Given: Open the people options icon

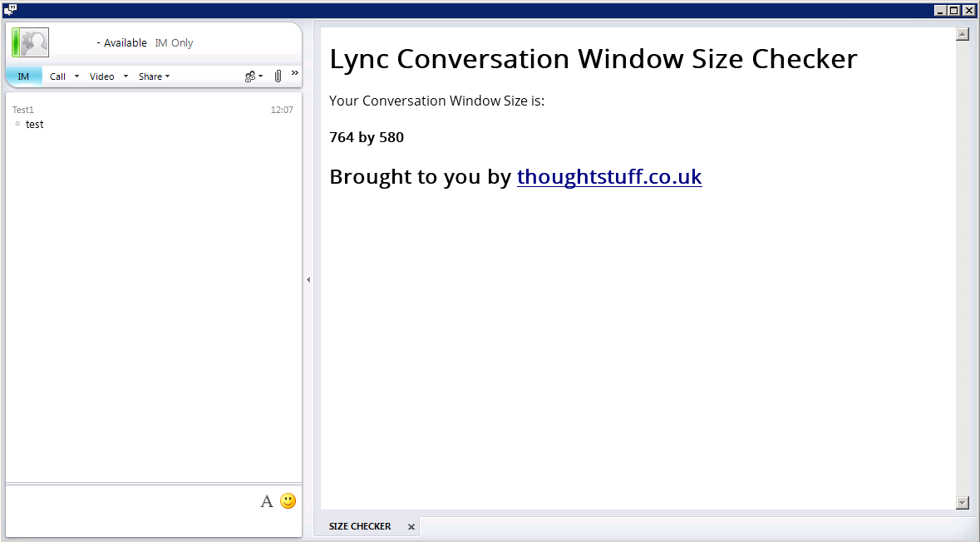Looking at the screenshot, I should [x=254, y=76].
